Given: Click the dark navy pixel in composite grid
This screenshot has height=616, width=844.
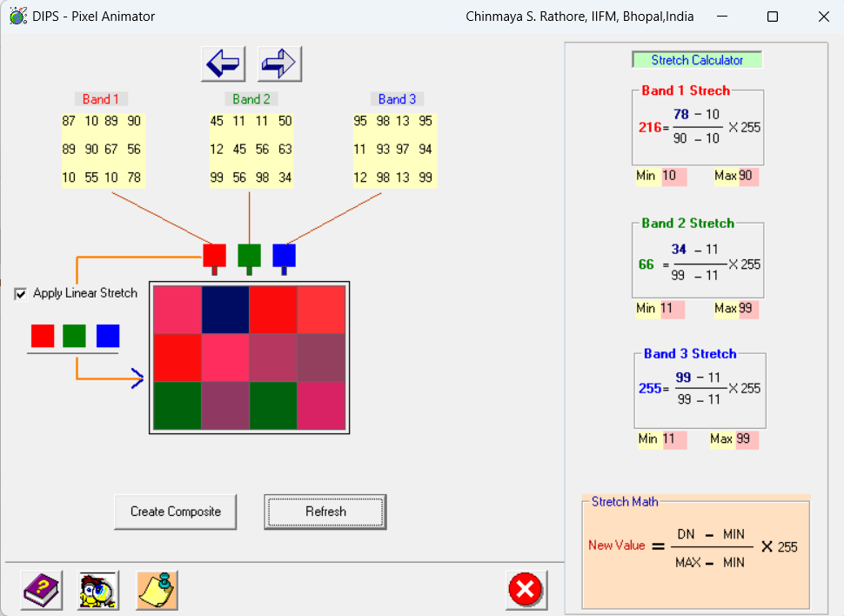Looking at the screenshot, I should (225, 309).
